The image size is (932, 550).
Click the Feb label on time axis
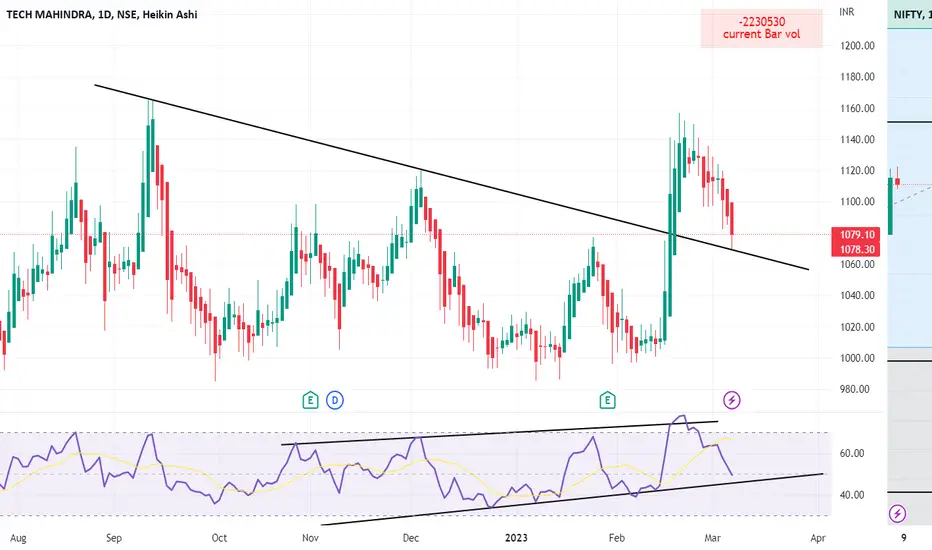click(617, 538)
